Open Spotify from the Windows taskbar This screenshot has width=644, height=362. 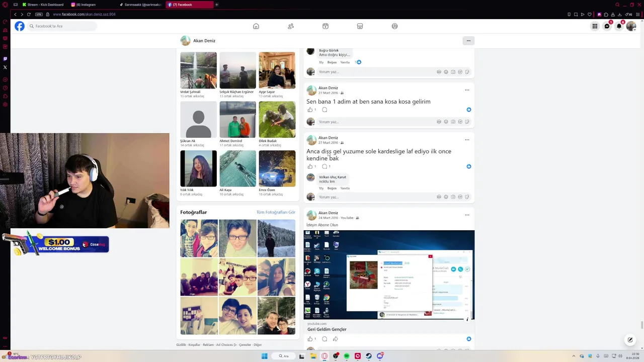347,356
